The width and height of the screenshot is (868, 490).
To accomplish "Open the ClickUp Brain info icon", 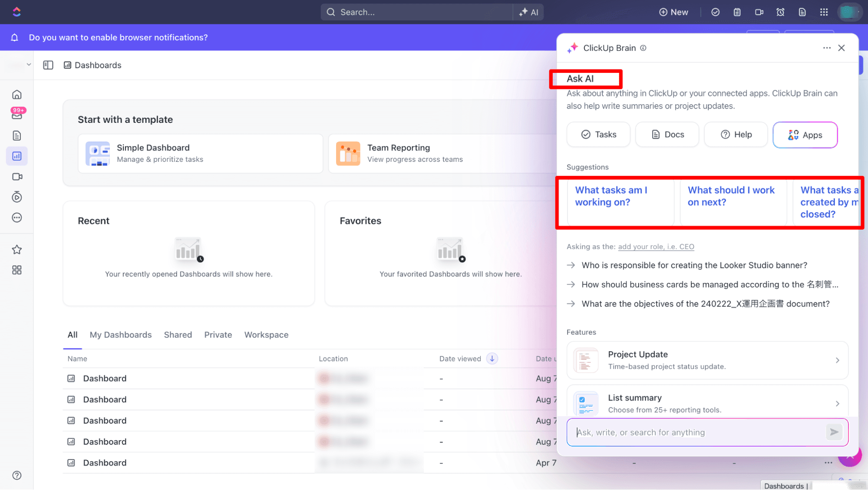I will click(643, 48).
